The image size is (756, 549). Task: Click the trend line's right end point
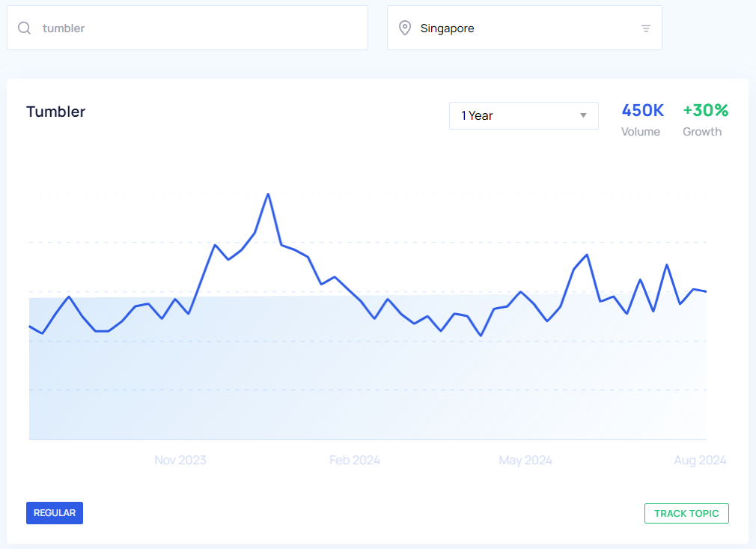pos(706,291)
